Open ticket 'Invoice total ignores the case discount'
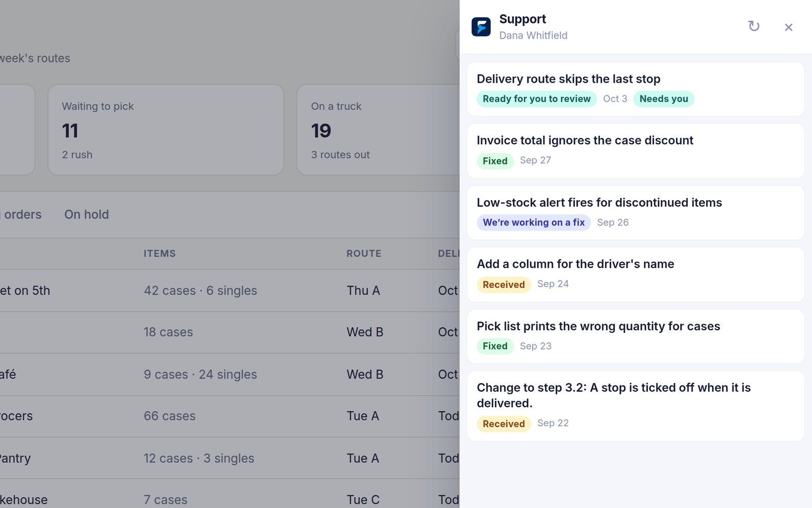This screenshot has width=812, height=508. click(635, 151)
